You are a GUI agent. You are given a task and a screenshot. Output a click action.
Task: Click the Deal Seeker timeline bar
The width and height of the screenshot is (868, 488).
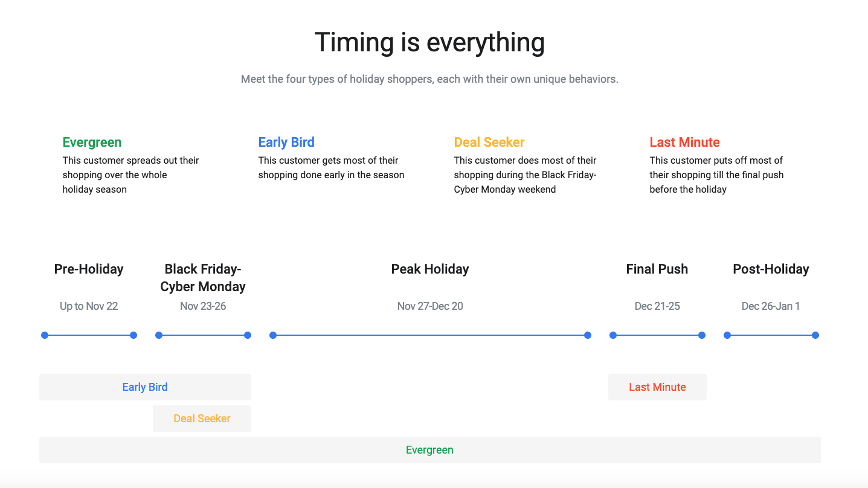coord(202,419)
